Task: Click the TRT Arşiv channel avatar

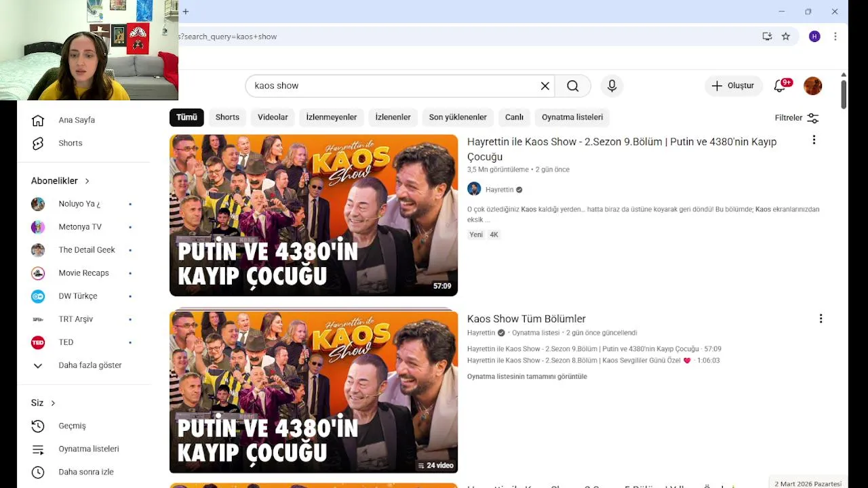Action: coord(38,319)
